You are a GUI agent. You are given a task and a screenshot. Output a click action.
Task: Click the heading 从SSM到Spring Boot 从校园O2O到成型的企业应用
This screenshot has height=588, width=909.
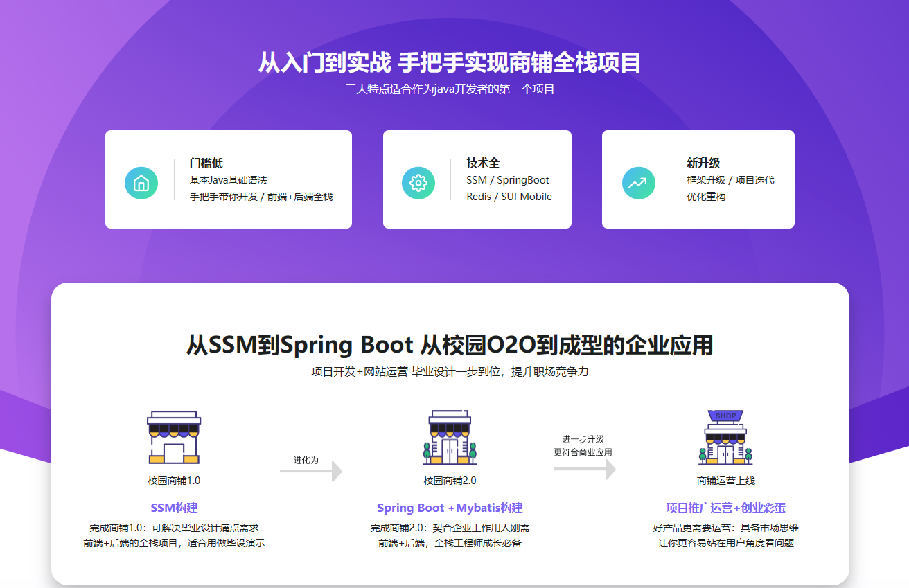pos(450,345)
